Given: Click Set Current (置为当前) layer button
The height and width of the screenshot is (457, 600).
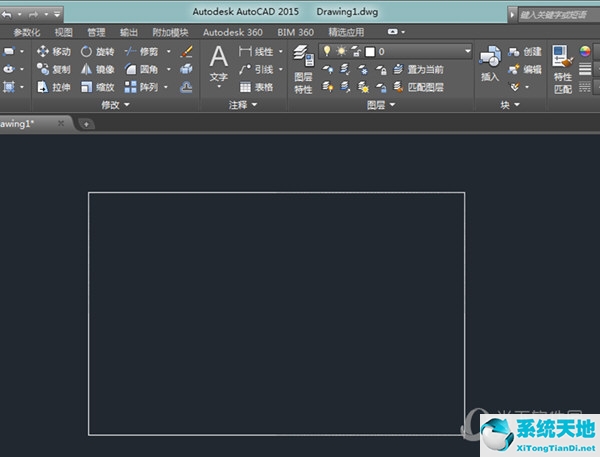Looking at the screenshot, I should [x=418, y=69].
